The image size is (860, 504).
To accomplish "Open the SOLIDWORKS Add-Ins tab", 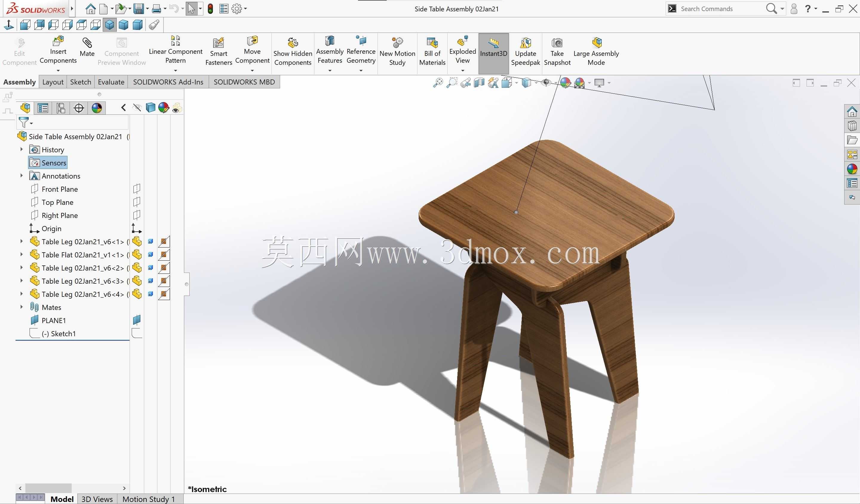I will coord(168,82).
